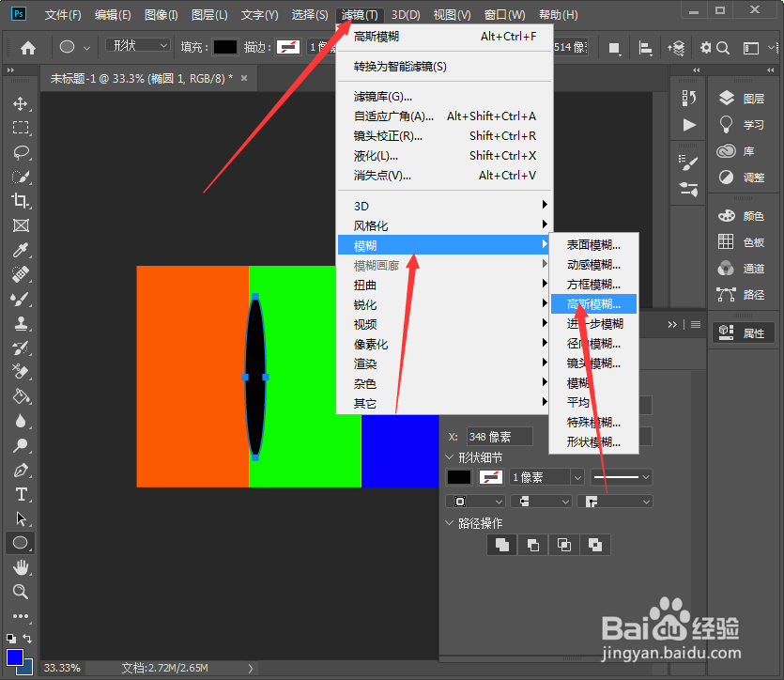Select the Lasso tool
The image size is (784, 680).
[21, 152]
